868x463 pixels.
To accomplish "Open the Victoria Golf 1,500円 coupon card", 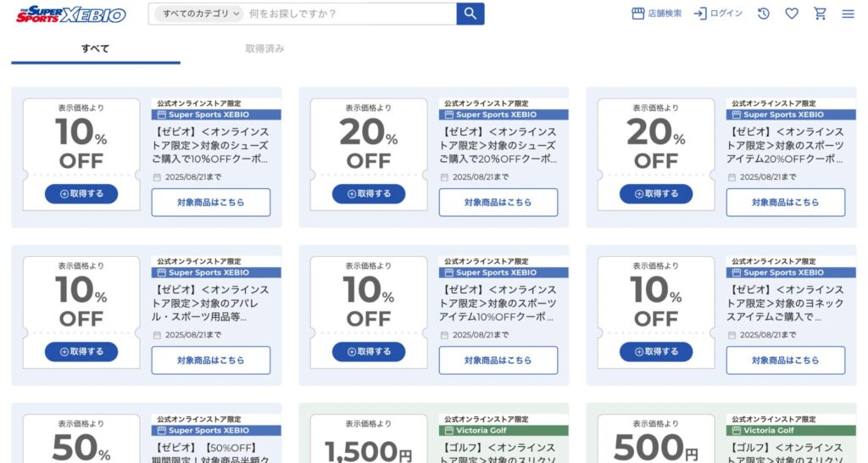I will [x=434, y=433].
